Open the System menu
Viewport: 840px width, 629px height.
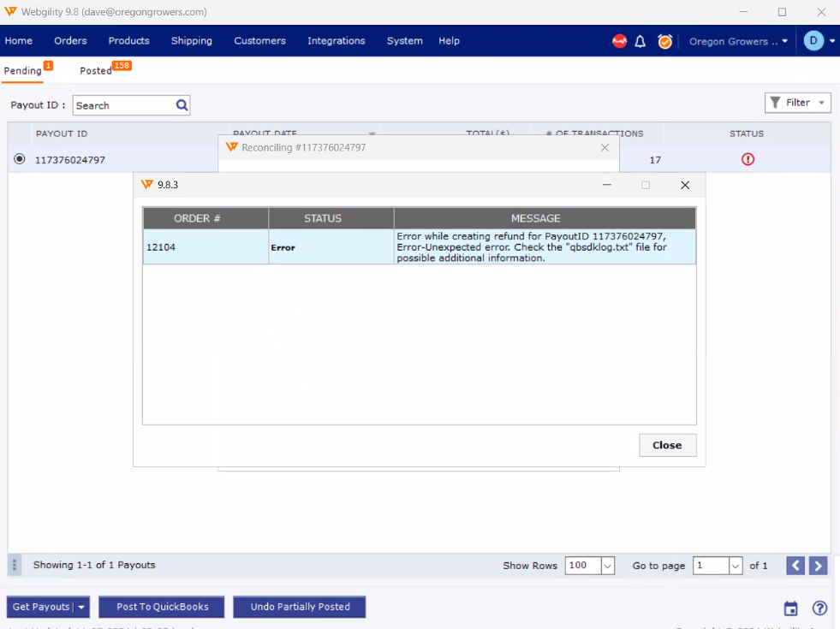404,41
